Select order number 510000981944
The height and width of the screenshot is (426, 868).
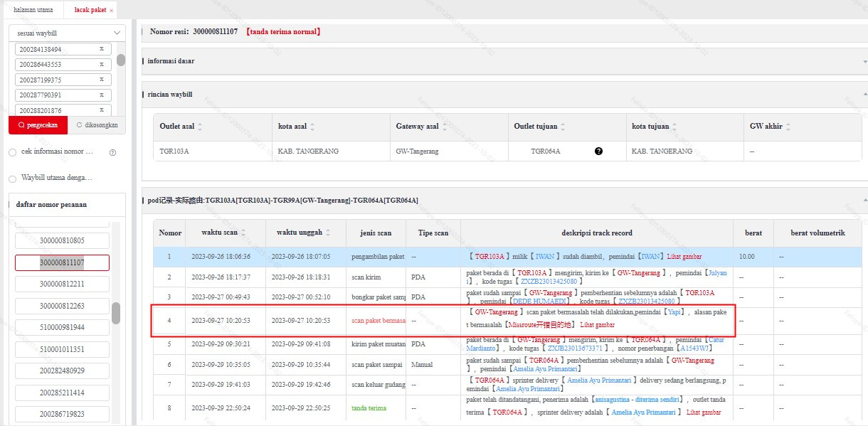point(62,327)
